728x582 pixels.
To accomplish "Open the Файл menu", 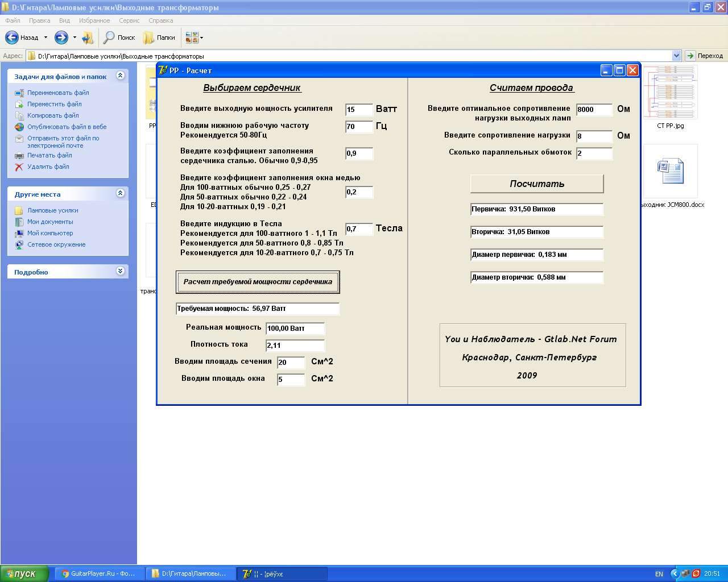I will (13, 20).
